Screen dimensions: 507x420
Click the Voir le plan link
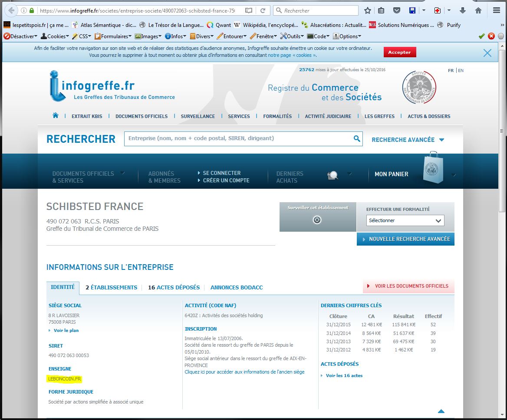pyautogui.click(x=66, y=331)
